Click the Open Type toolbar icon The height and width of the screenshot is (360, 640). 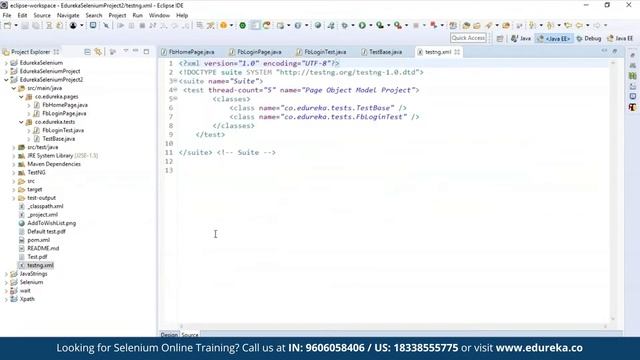(466, 25)
